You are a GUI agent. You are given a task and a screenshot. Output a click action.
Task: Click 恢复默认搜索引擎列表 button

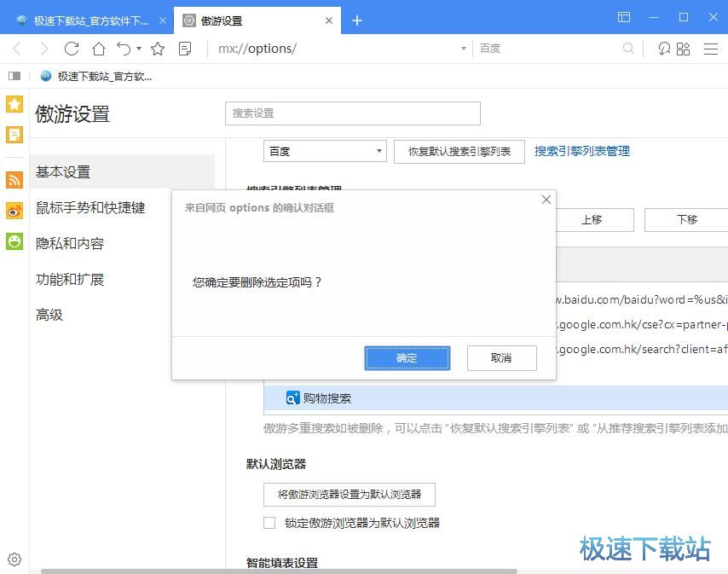(459, 152)
